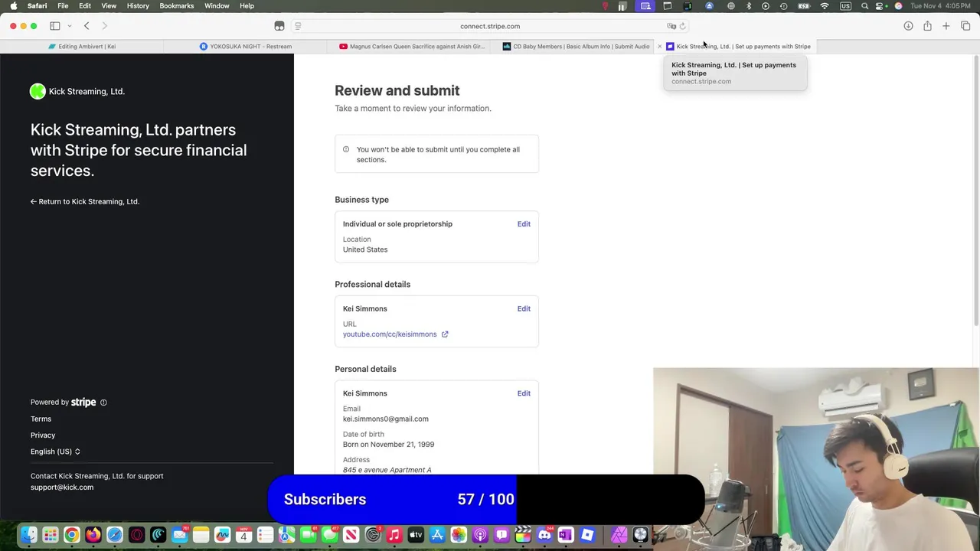Edit the Professional details section
980x551 pixels.
click(524, 309)
